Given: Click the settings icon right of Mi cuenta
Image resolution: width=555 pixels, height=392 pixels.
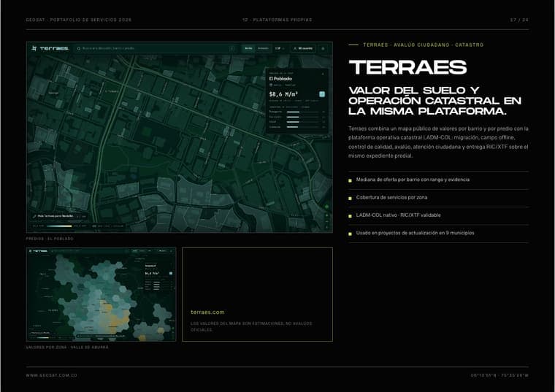Looking at the screenshot, I should [323, 48].
